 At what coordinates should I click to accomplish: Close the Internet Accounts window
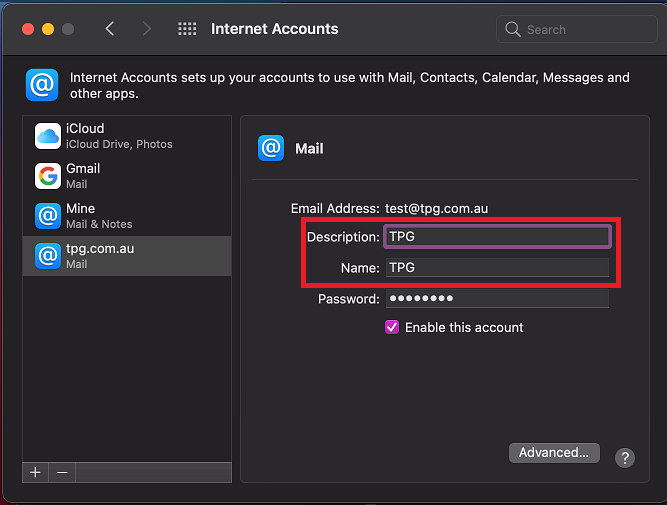click(28, 29)
